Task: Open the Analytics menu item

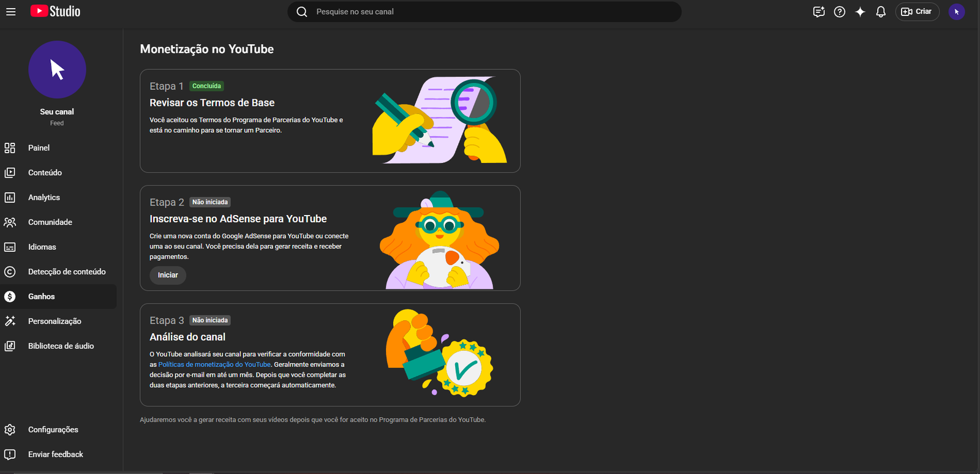Action: click(58, 197)
